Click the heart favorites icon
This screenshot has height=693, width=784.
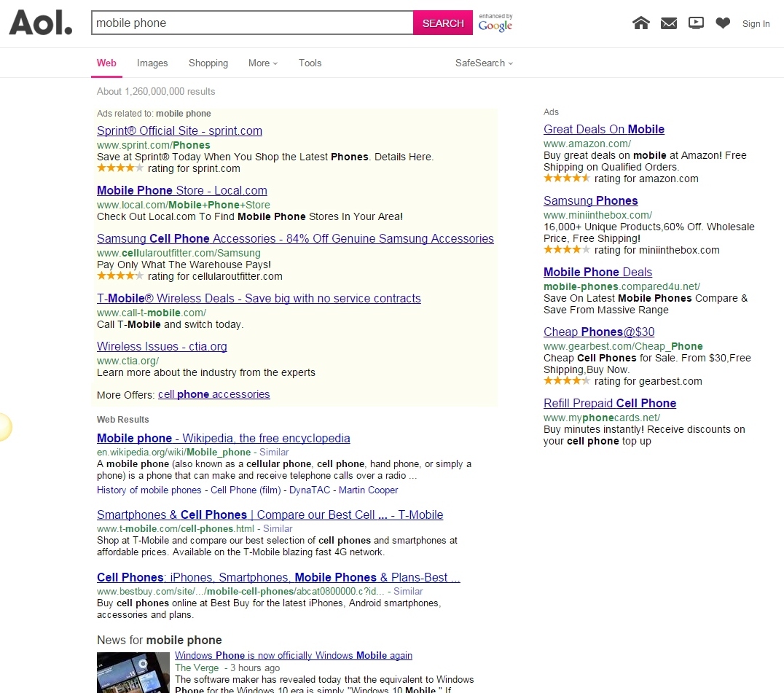[x=723, y=23]
